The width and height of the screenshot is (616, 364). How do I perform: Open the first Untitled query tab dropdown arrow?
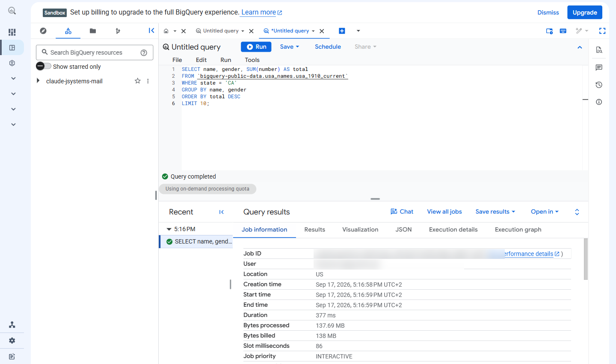[243, 31]
